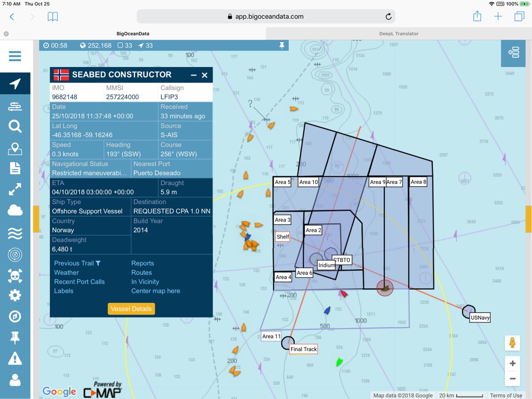Open the search magnifier in sidebar
Viewport: 532px width, 399px height.
click(15, 127)
